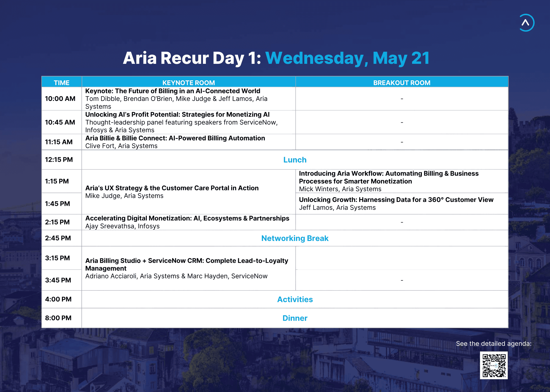
Task: Click the TIME column header
Action: click(61, 82)
